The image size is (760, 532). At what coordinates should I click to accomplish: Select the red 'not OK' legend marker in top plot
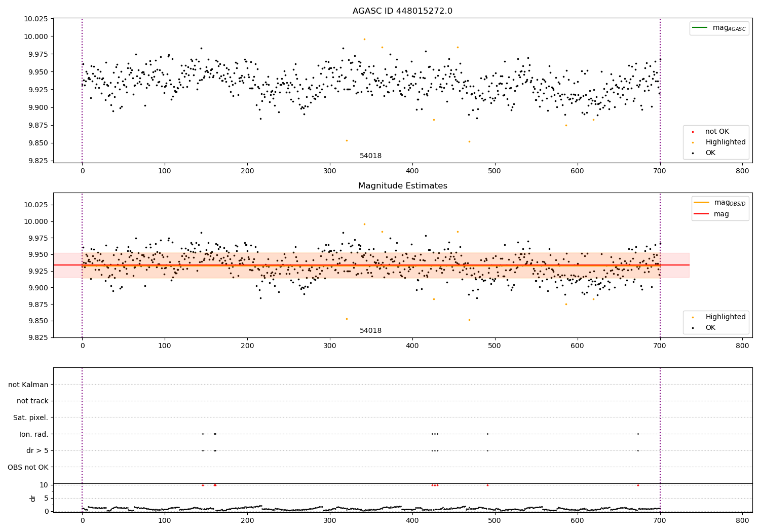coord(693,132)
